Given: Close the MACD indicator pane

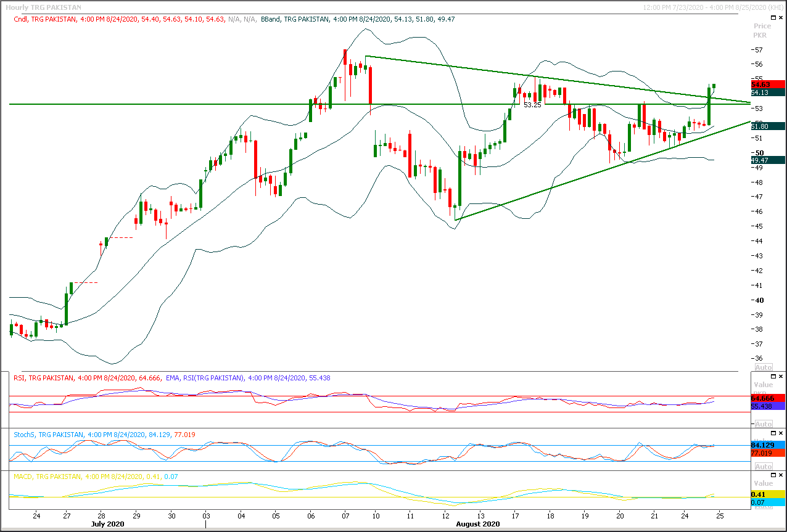Looking at the screenshot, I should point(781,475).
